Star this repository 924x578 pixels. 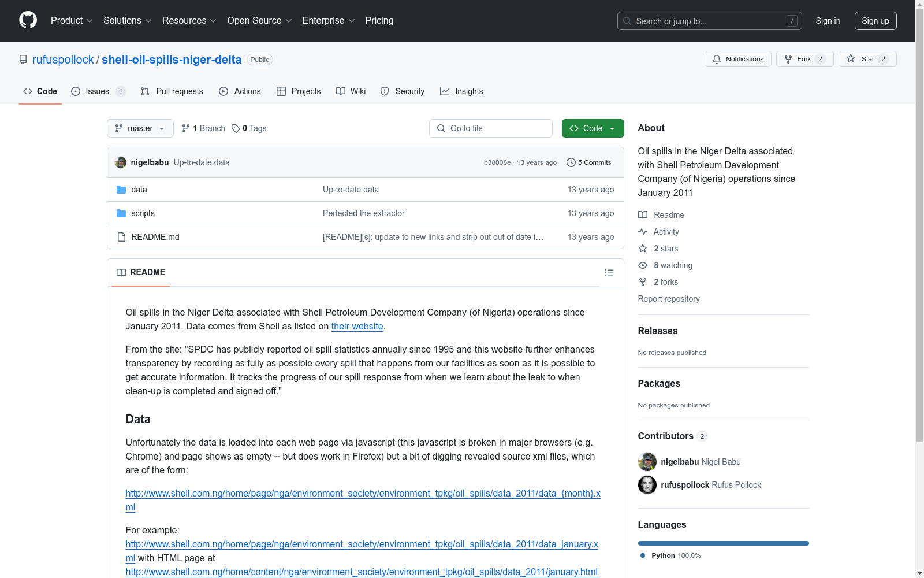[867, 59]
